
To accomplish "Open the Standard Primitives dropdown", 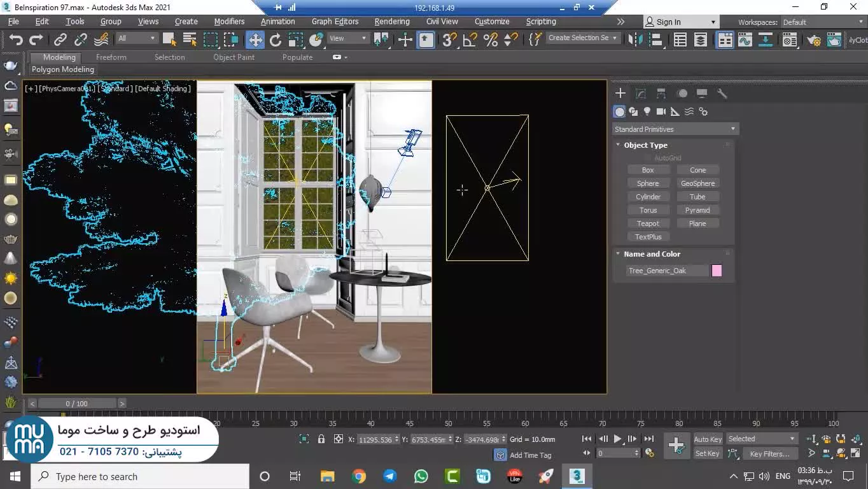I will click(x=675, y=129).
